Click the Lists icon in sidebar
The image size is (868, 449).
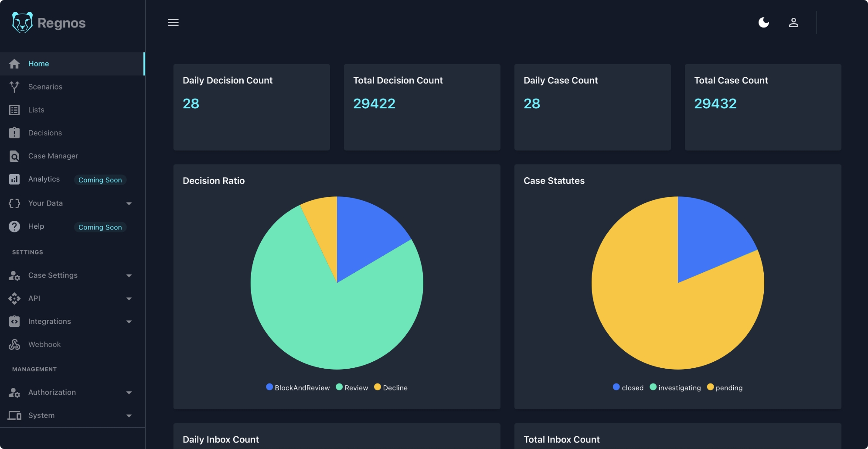(x=14, y=110)
